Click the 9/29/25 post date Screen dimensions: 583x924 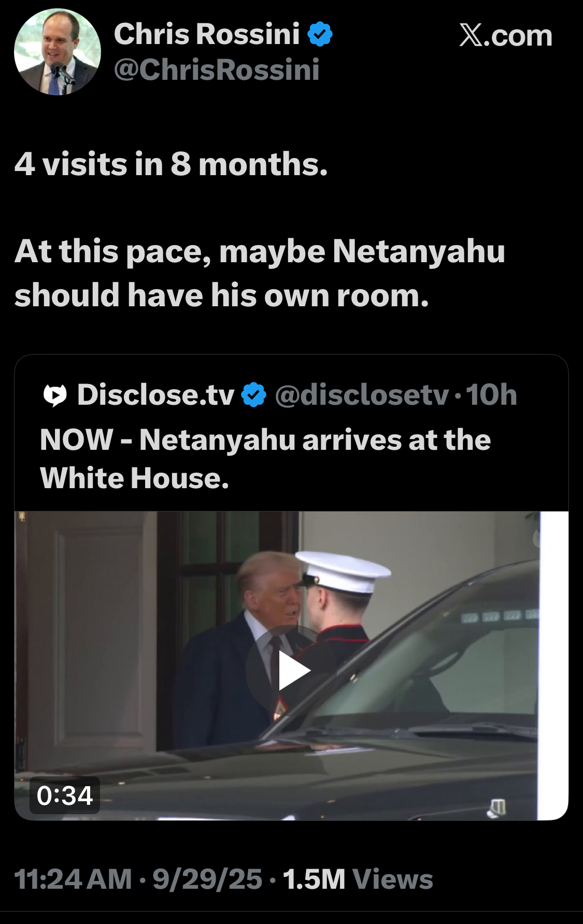pos(207,879)
